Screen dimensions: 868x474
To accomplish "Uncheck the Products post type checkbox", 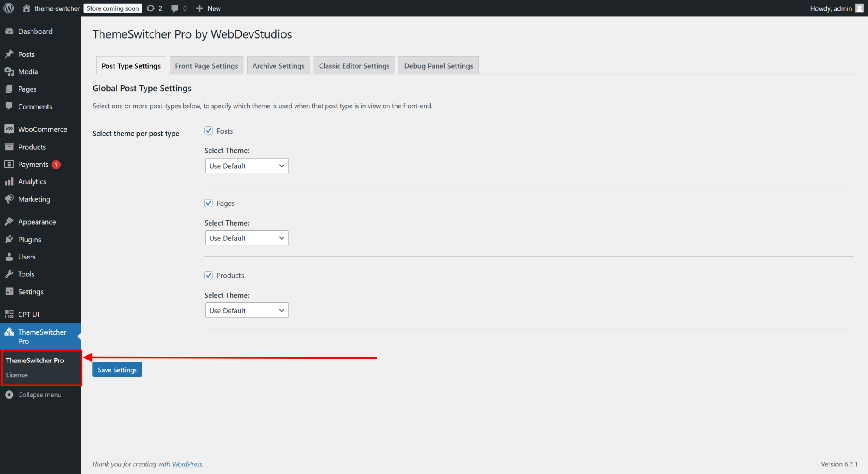I will tap(208, 275).
